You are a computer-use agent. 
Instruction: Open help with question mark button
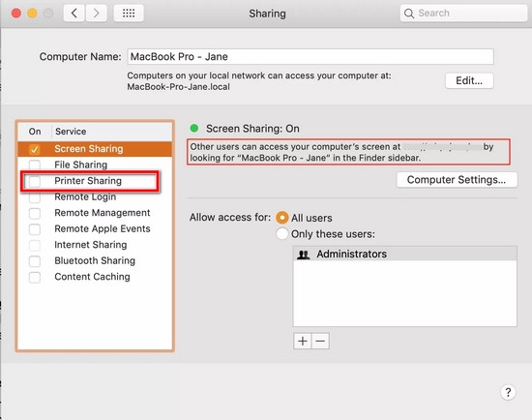508,392
